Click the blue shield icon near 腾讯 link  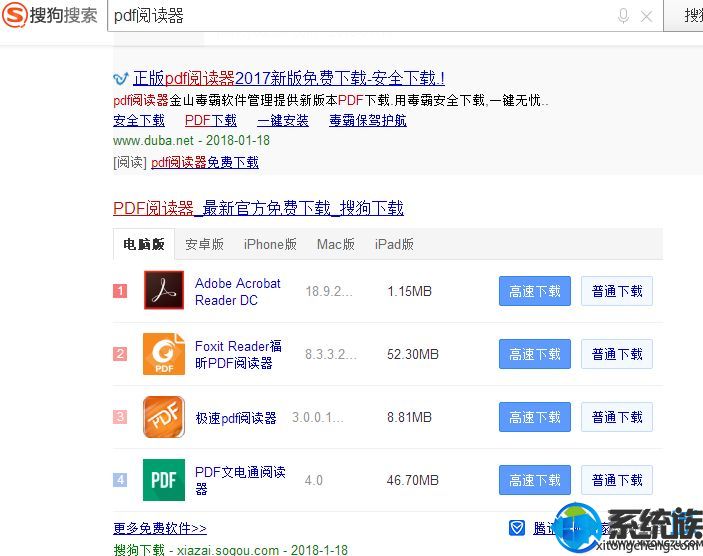(x=516, y=528)
